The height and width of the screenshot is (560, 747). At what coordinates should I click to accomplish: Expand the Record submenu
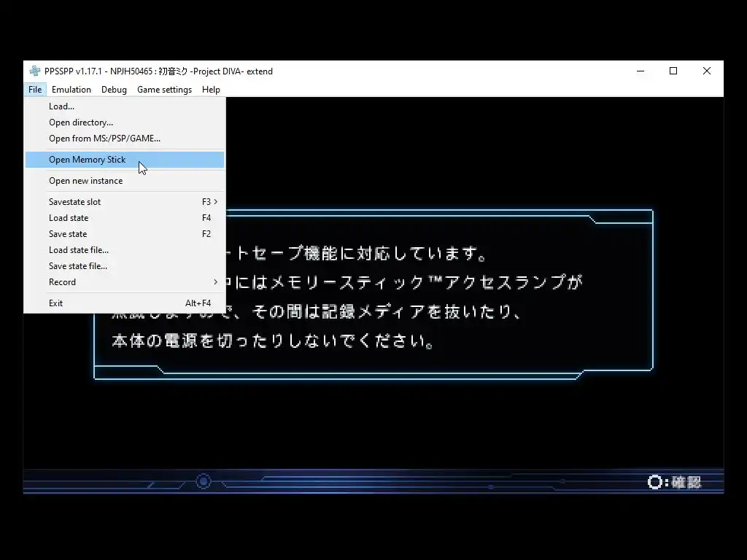(x=125, y=282)
